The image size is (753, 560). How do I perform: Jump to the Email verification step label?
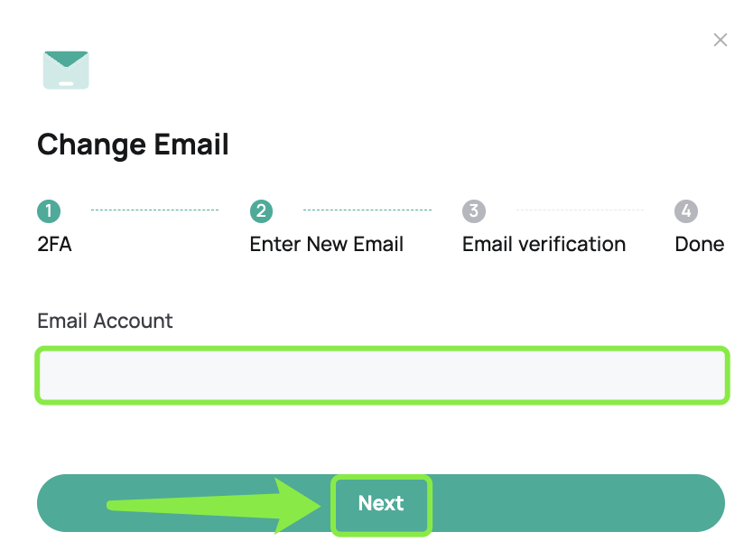click(544, 244)
